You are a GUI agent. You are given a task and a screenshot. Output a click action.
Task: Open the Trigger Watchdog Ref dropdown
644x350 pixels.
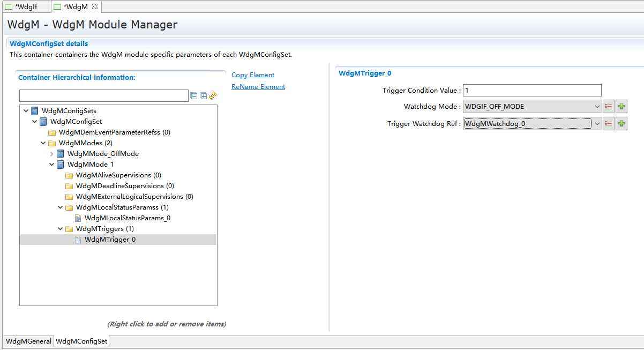pos(597,124)
